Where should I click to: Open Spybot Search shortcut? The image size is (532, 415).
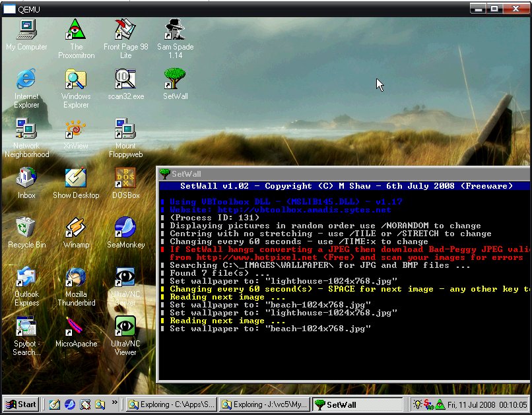point(26,336)
